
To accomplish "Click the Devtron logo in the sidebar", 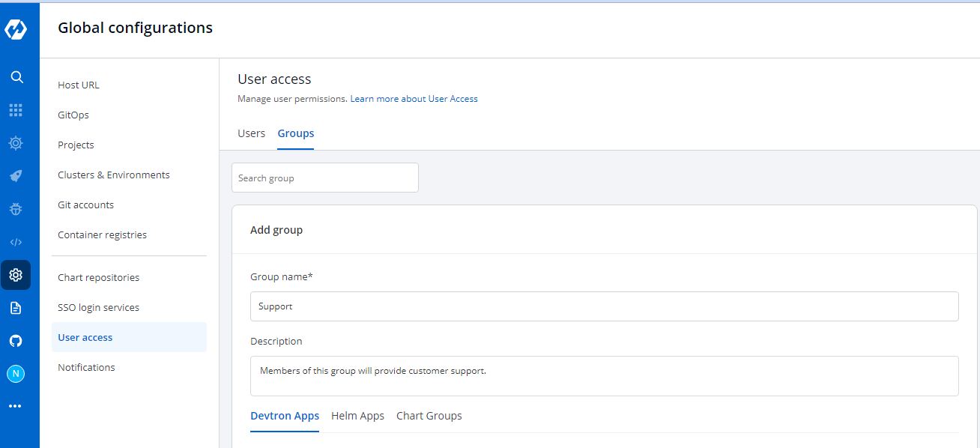I will 16,29.
